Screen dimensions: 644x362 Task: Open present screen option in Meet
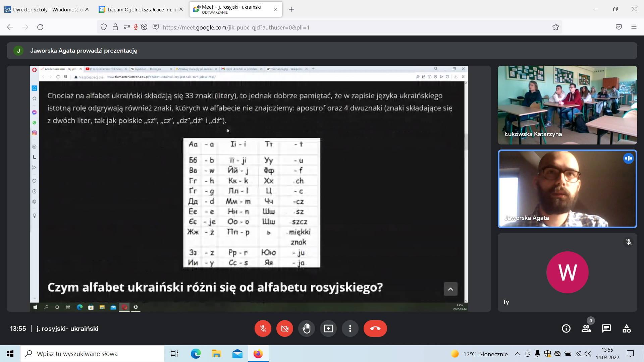tap(328, 328)
